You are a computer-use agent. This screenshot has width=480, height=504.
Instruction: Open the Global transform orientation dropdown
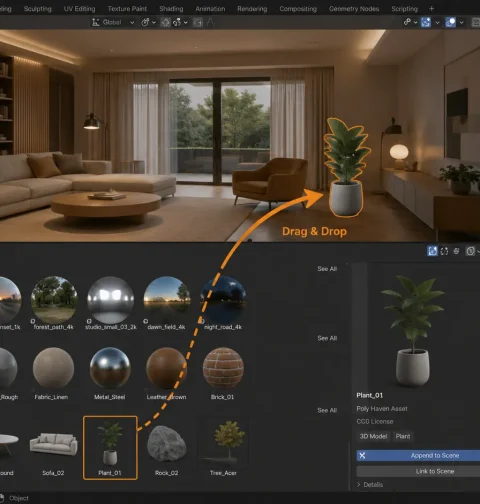click(114, 22)
